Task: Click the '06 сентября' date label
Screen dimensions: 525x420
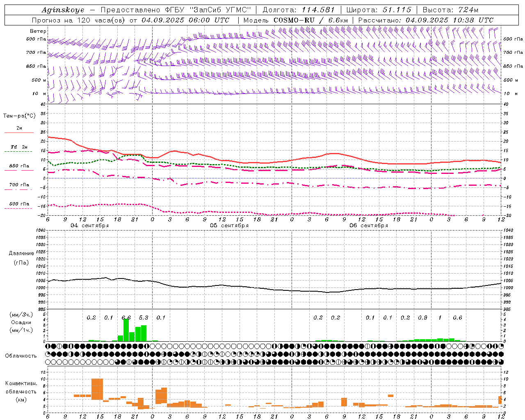Action: tap(368, 226)
